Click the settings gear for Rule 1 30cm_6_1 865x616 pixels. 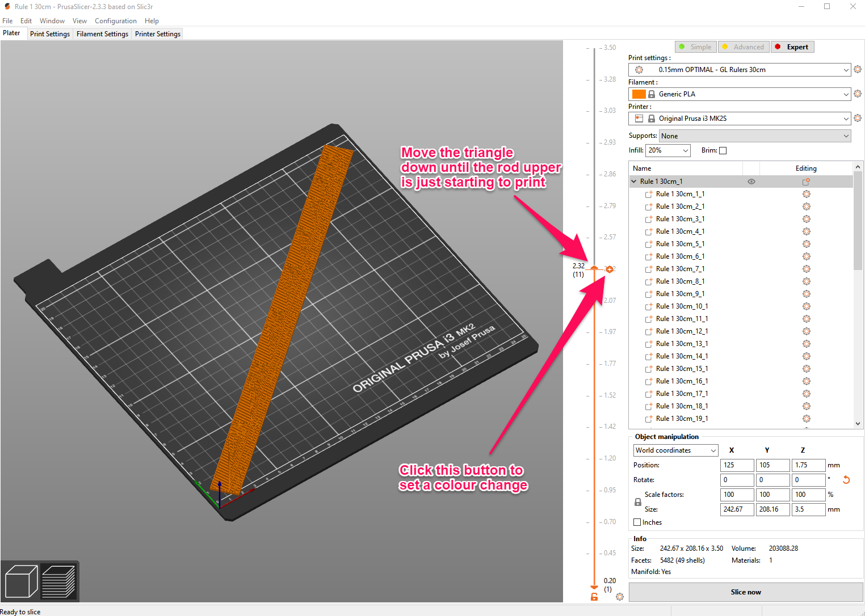[806, 256]
